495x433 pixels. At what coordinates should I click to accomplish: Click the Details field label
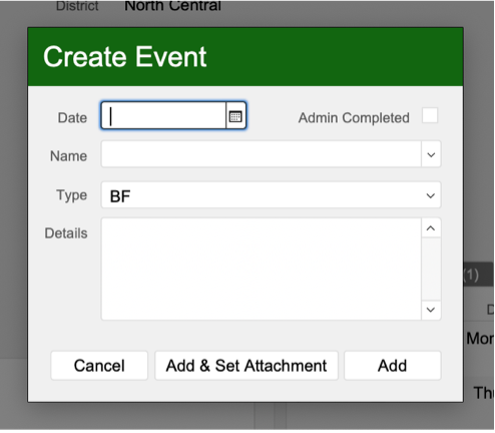point(66,233)
